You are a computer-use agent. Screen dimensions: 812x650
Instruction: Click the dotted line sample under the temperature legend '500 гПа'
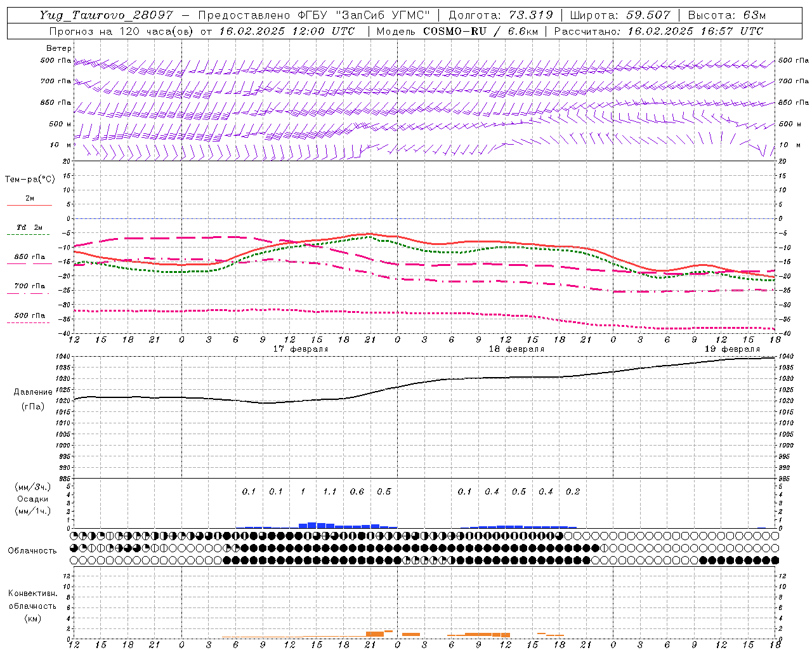click(29, 323)
